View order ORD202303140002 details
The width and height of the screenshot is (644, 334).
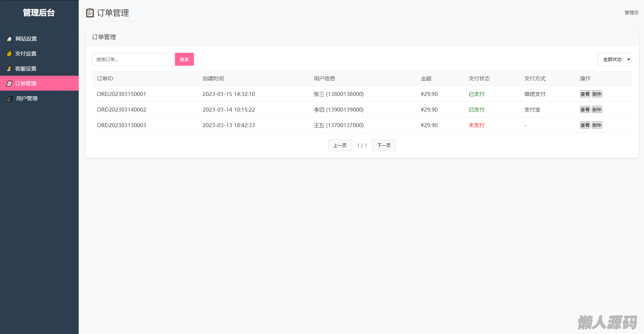[585, 110]
